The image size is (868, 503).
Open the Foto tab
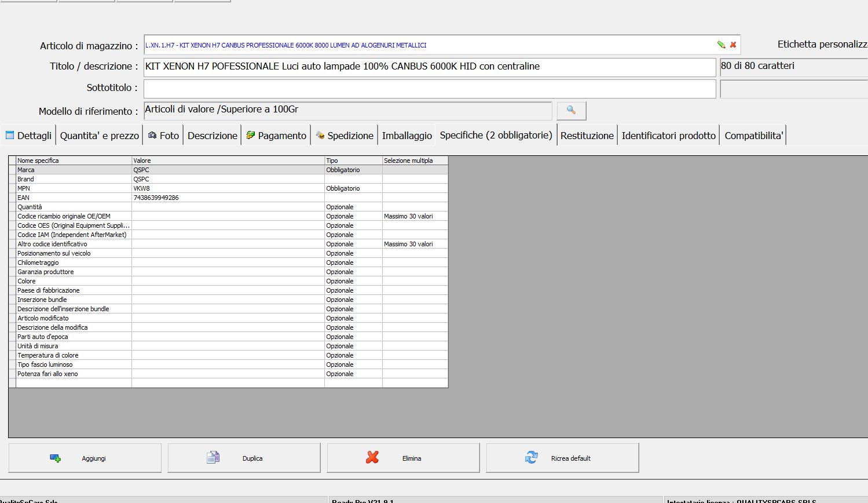(x=164, y=136)
